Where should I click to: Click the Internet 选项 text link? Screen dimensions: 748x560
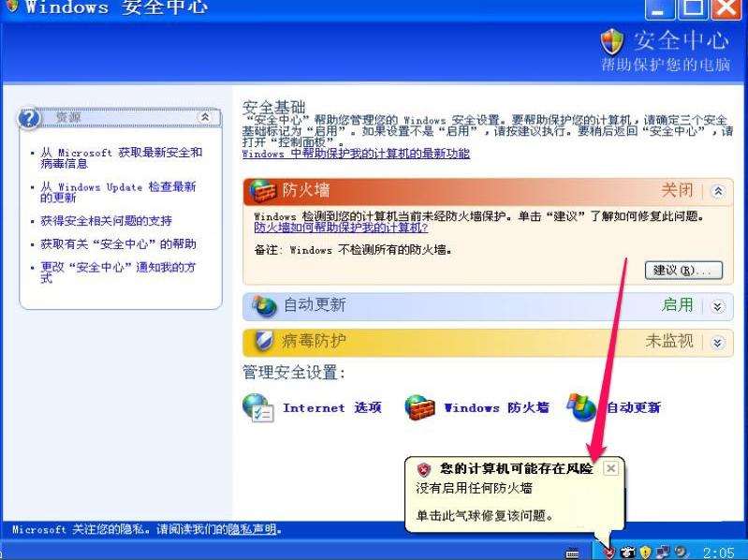pos(332,407)
